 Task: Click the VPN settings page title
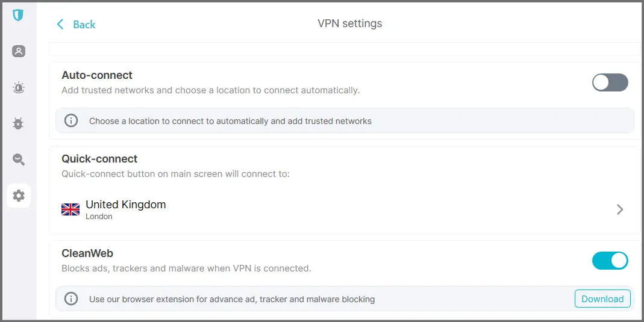349,24
